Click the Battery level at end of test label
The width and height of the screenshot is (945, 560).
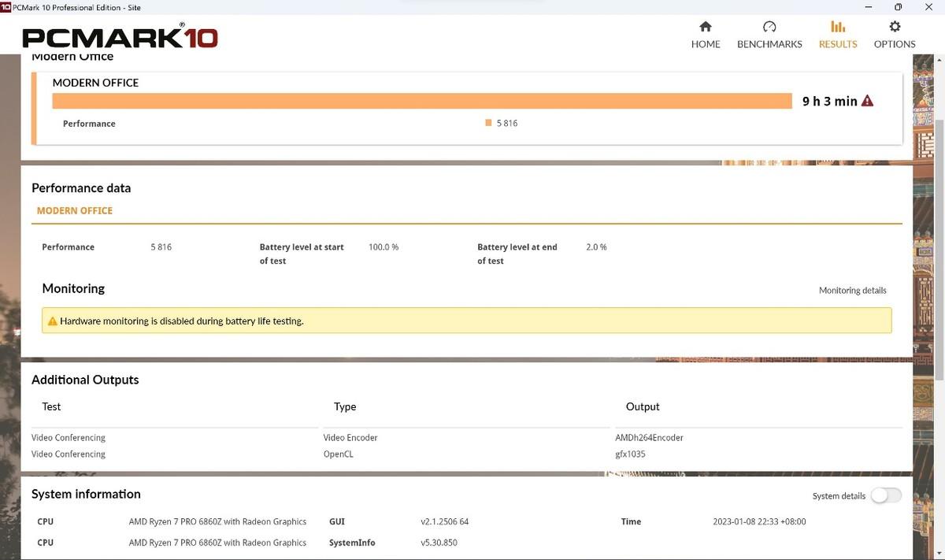[517, 254]
